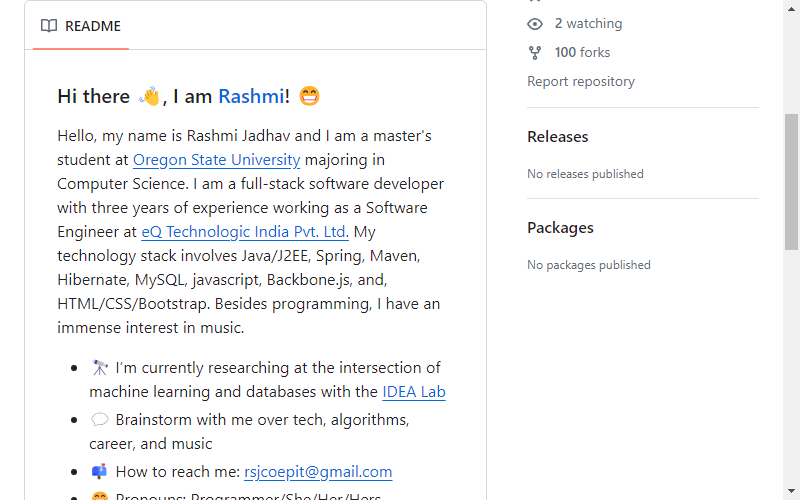Click the rsjcoepit@gmail.com email link
Image resolution: width=800 pixels, height=500 pixels.
point(318,472)
